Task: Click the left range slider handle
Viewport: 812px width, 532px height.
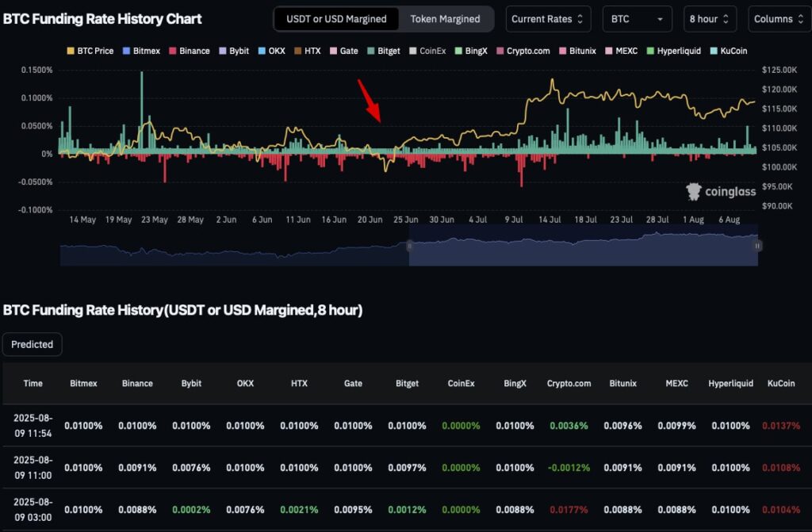Action: point(409,246)
